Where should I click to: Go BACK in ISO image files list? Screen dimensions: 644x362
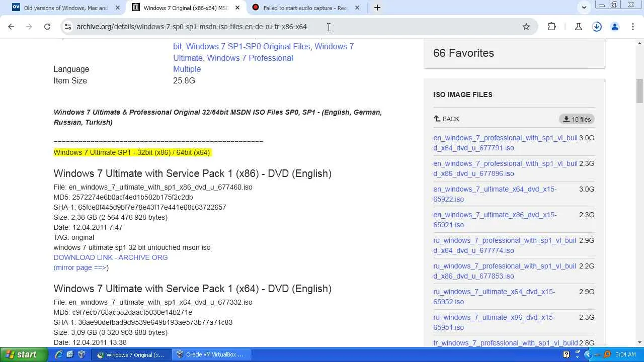coord(446,119)
